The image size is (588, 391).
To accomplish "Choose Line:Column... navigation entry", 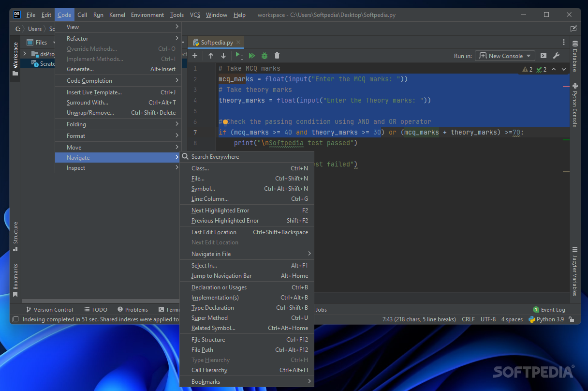I will click(247, 199).
